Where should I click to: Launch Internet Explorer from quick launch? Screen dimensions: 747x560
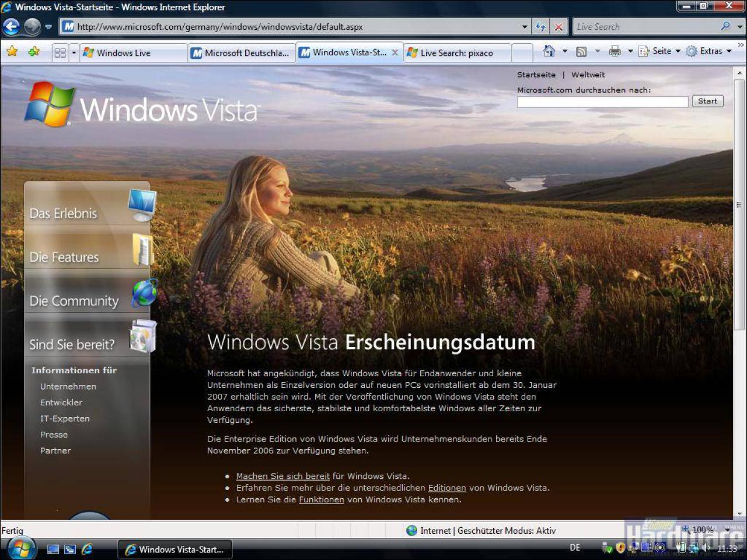click(87, 549)
